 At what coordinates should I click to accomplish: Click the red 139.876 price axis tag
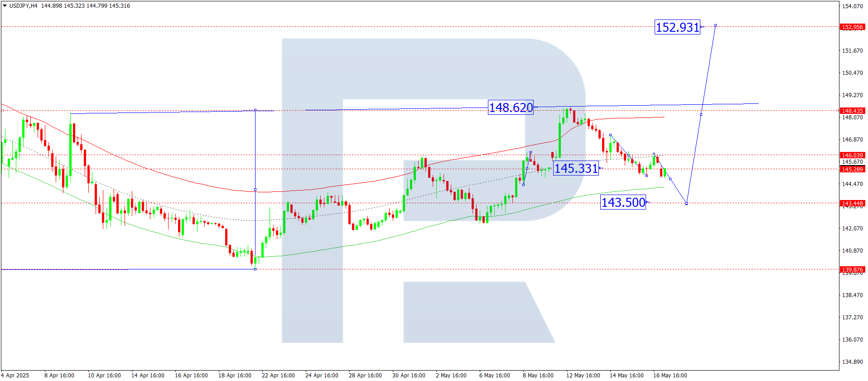(x=852, y=269)
